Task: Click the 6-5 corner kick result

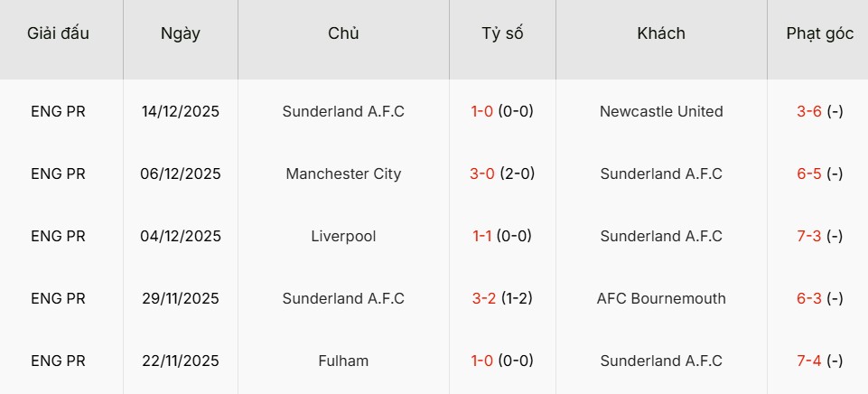Action: (x=809, y=174)
